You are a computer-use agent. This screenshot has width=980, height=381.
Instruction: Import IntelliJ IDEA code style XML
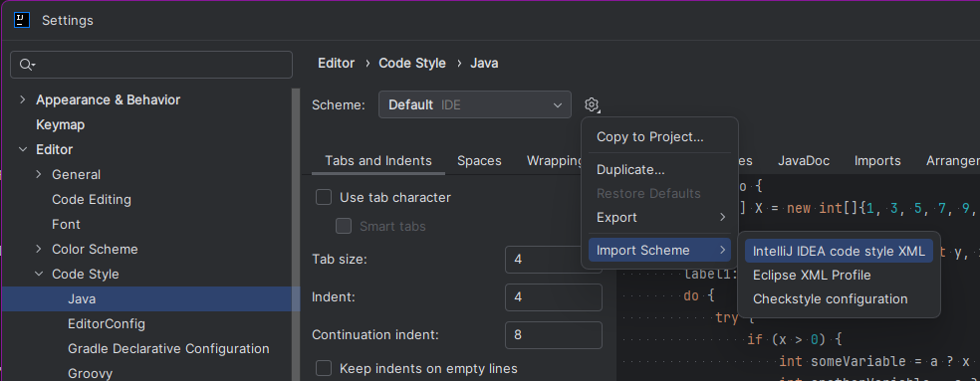pos(839,251)
